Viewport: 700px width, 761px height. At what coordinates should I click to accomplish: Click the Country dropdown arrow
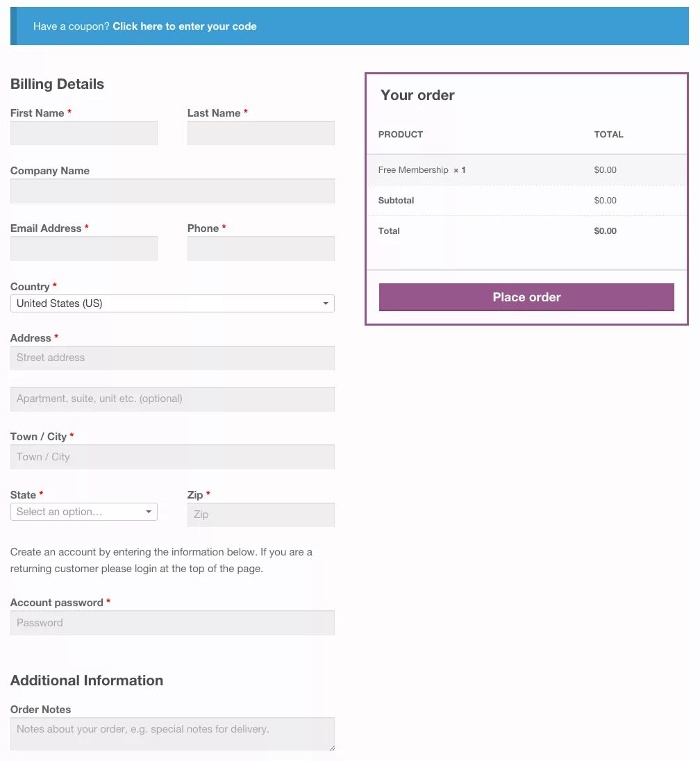coord(326,303)
